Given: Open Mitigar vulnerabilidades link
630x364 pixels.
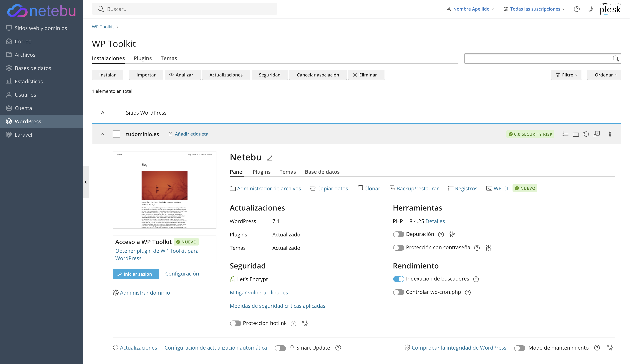Looking at the screenshot, I should pyautogui.click(x=259, y=292).
